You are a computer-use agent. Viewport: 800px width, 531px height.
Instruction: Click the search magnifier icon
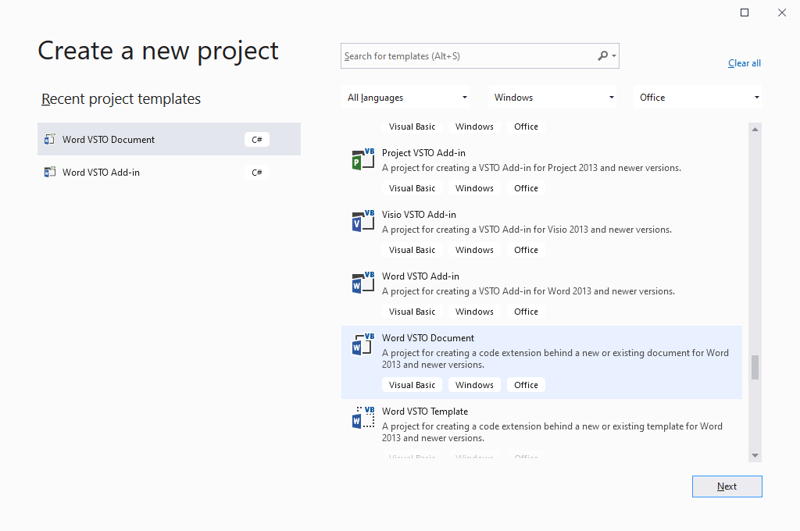click(603, 56)
